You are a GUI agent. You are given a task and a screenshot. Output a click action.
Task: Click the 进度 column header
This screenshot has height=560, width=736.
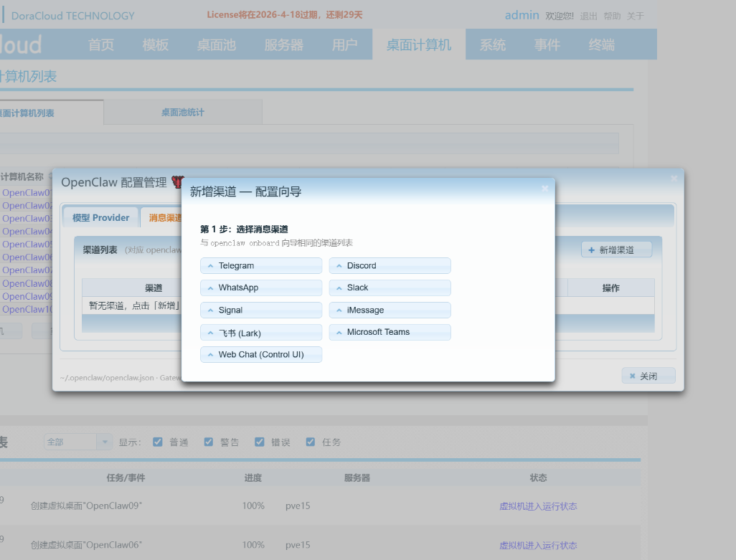[x=253, y=478]
